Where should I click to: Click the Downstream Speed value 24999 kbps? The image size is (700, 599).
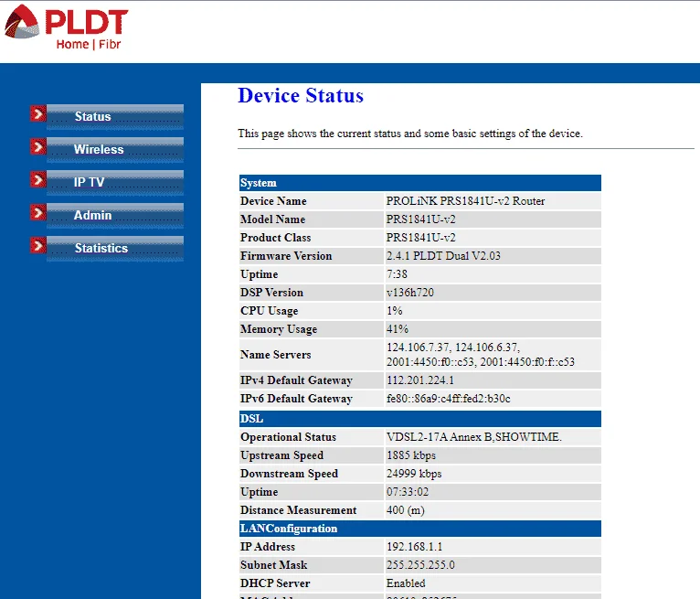click(x=414, y=474)
